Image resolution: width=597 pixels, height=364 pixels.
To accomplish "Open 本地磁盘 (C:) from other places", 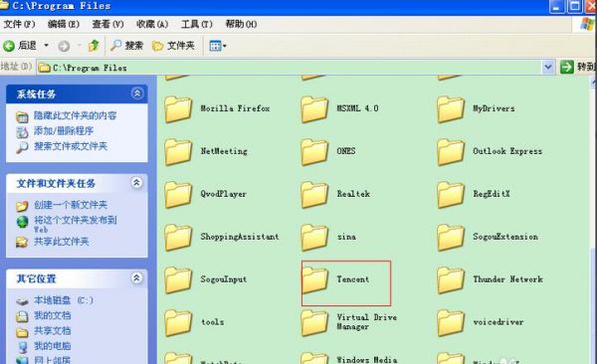I will (64, 300).
